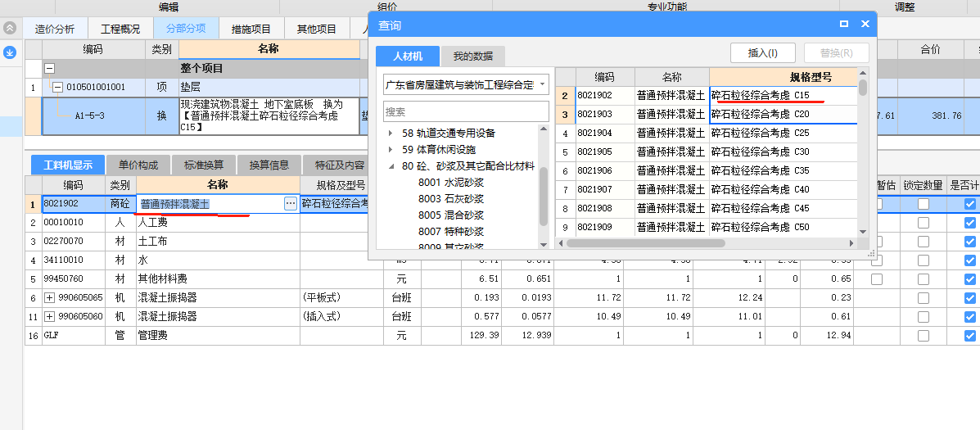Switch to the 特征及内容 tab
The height and width of the screenshot is (430, 980).
coord(340,165)
